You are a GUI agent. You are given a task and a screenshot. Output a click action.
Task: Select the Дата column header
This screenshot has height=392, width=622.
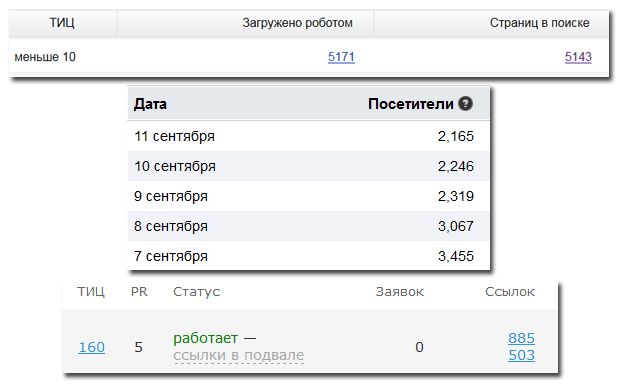(x=150, y=104)
